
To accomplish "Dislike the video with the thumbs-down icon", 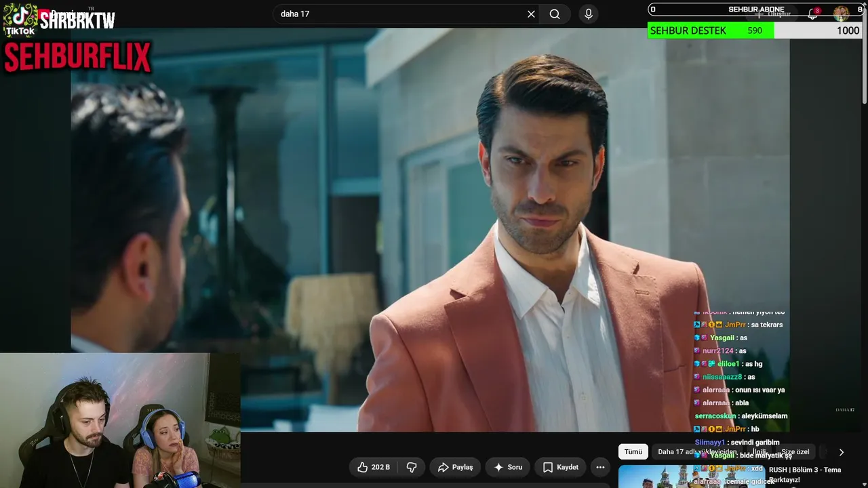I will coord(412,467).
